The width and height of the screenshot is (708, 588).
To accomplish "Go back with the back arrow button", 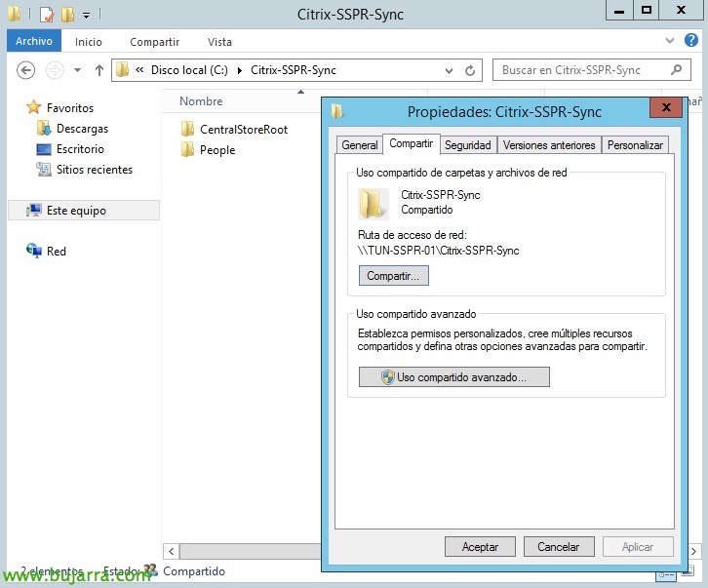I will point(25,70).
